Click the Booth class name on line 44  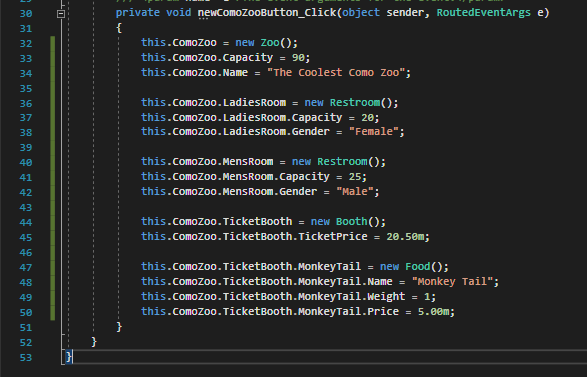352,222
